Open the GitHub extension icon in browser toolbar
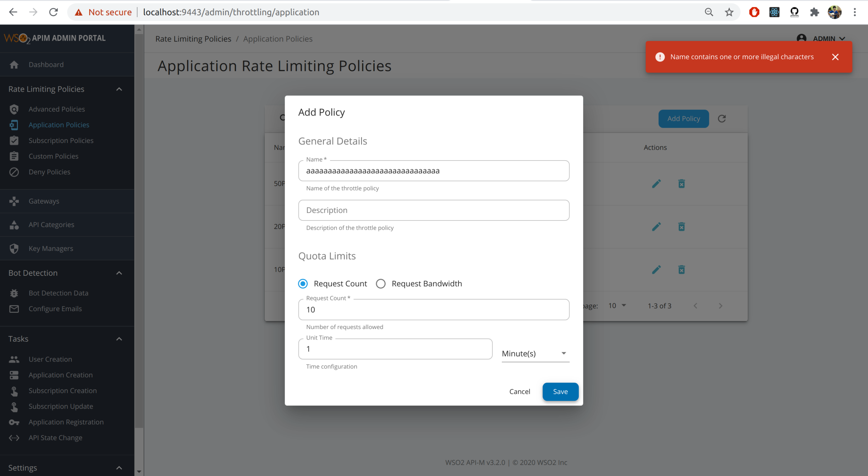Image resolution: width=868 pixels, height=476 pixels. (x=794, y=12)
